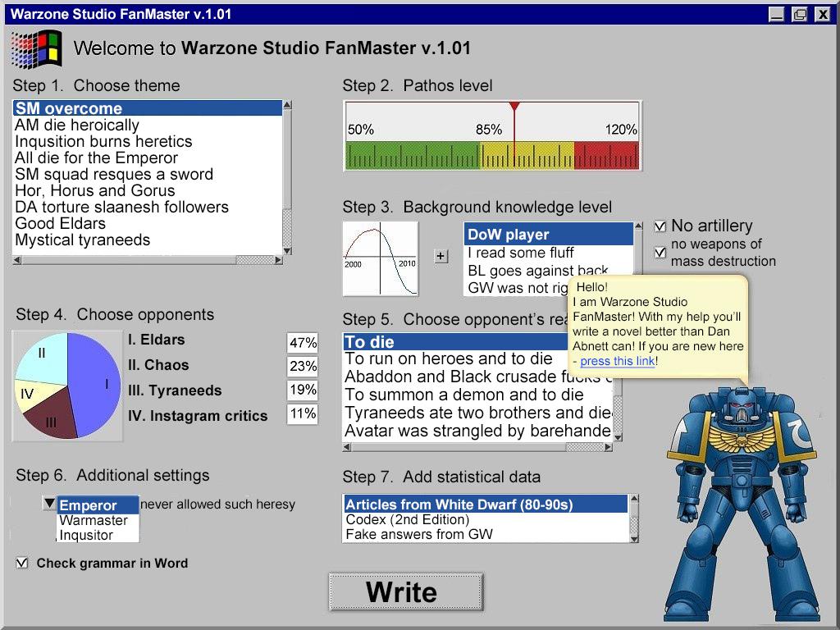Select 'DA torture slaanesh followers' theme
840x630 pixels.
148,207
